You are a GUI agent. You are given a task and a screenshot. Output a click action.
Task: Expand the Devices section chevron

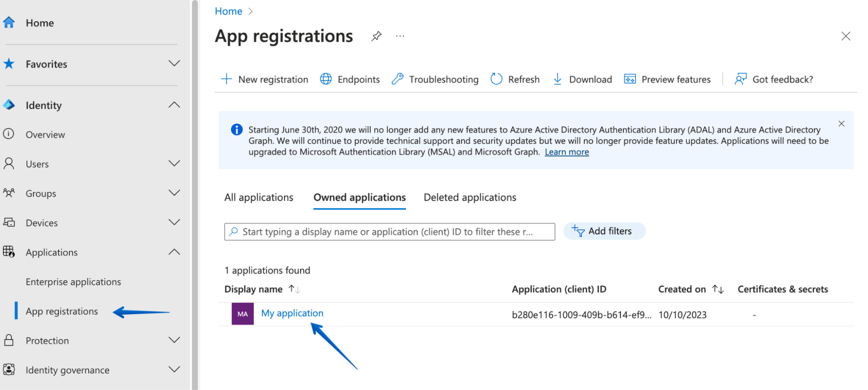pyautogui.click(x=174, y=222)
